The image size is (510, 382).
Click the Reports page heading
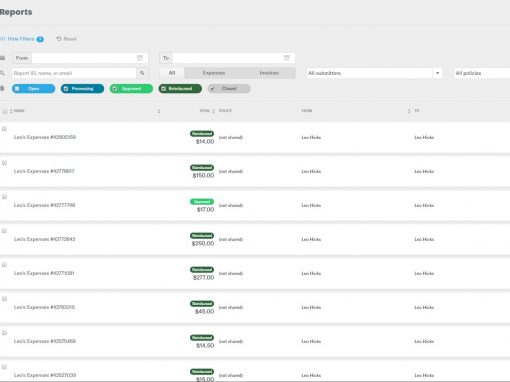click(16, 12)
